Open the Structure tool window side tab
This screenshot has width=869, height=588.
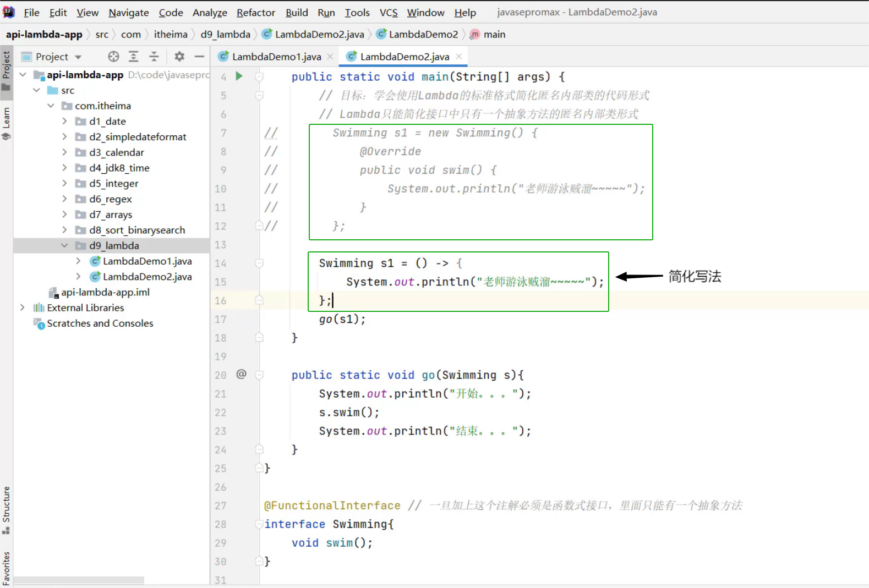pos(6,510)
